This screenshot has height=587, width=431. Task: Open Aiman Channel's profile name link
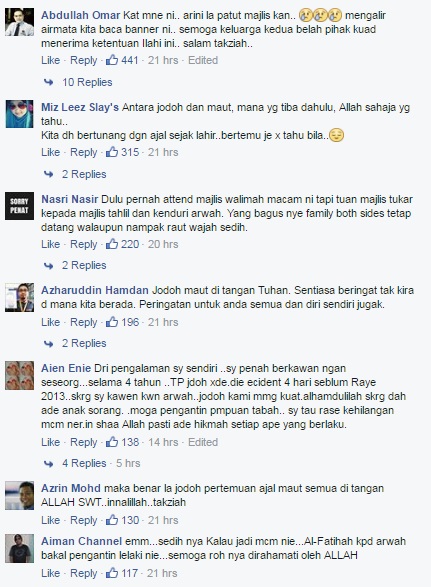point(81,541)
